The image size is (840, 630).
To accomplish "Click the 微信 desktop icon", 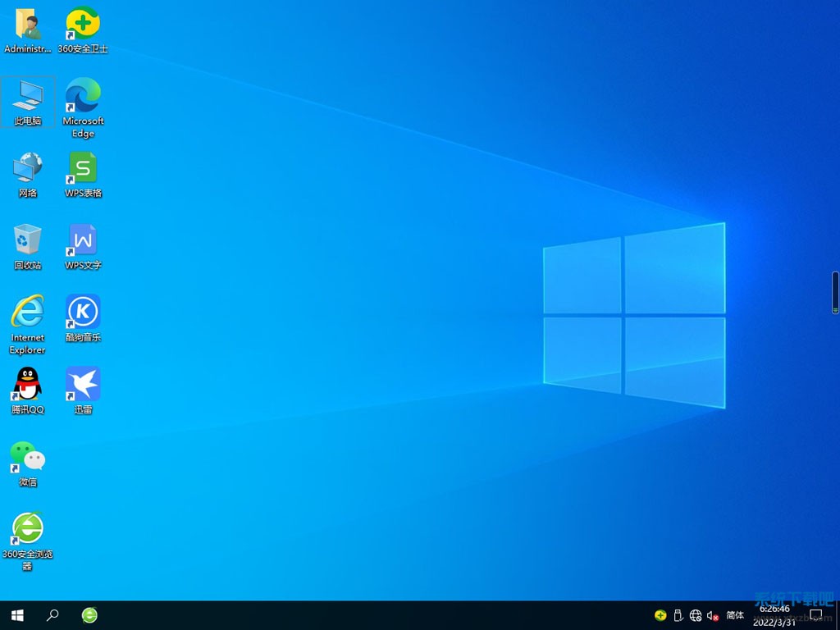I will pos(28,457).
